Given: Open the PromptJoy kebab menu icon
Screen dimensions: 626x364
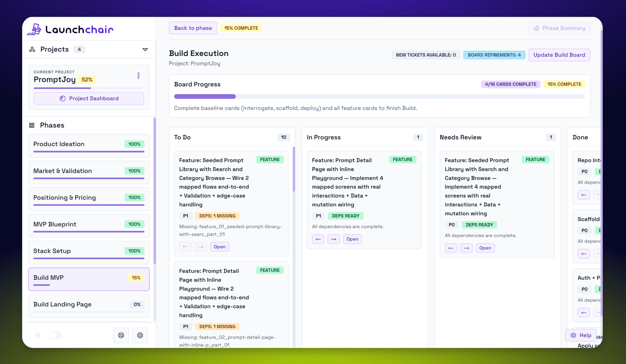Looking at the screenshot, I should pos(138,75).
